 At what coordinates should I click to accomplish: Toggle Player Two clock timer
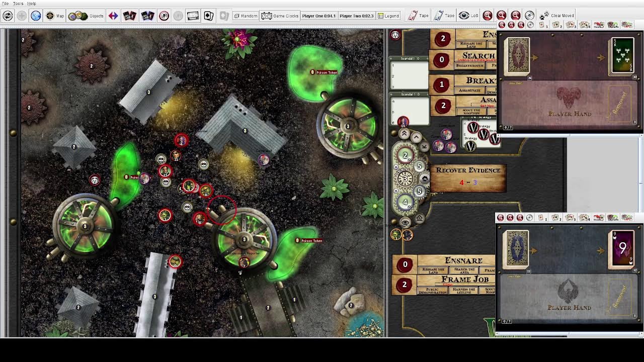[357, 16]
